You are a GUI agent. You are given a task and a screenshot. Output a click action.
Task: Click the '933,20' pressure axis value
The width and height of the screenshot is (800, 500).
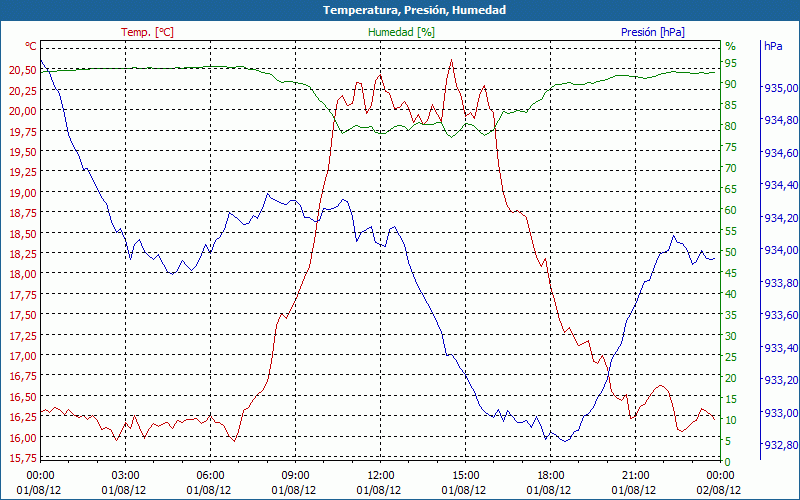click(x=781, y=380)
